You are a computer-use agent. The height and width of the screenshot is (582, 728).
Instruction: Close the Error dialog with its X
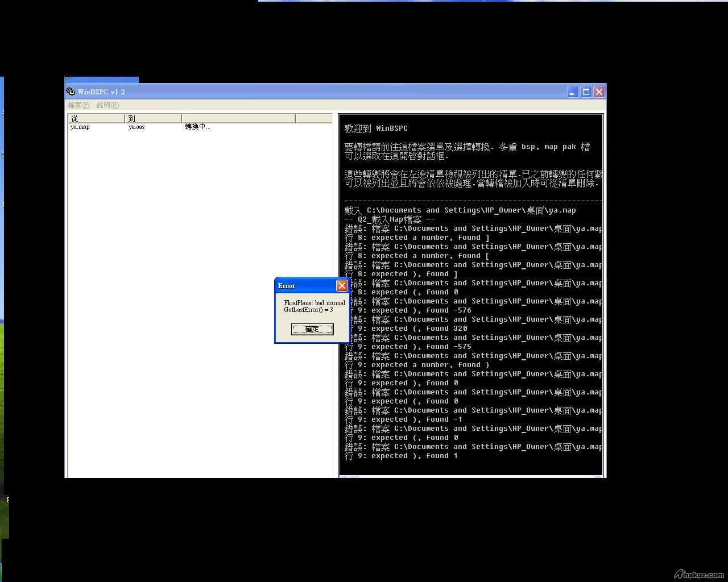(x=342, y=285)
